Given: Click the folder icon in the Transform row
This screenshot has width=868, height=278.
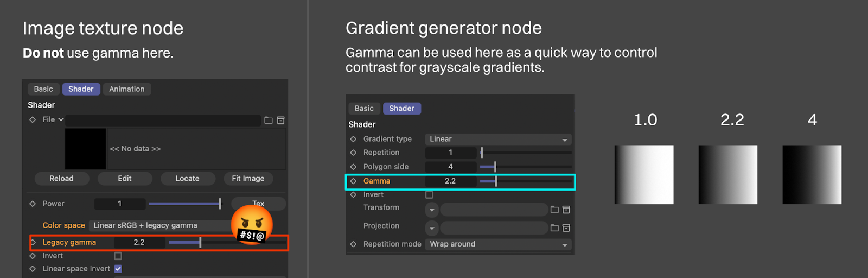Looking at the screenshot, I should click(x=554, y=210).
